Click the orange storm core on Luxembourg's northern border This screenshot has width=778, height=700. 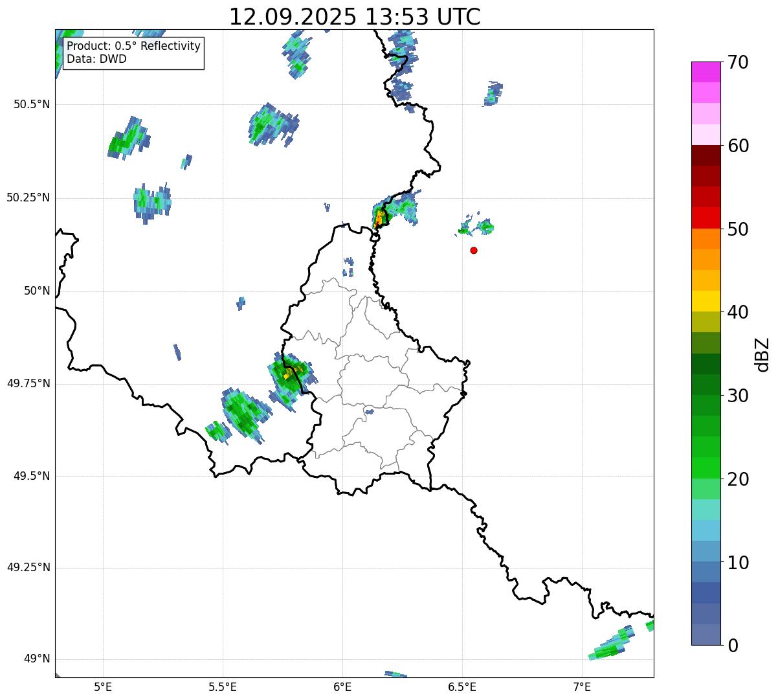[x=379, y=219]
